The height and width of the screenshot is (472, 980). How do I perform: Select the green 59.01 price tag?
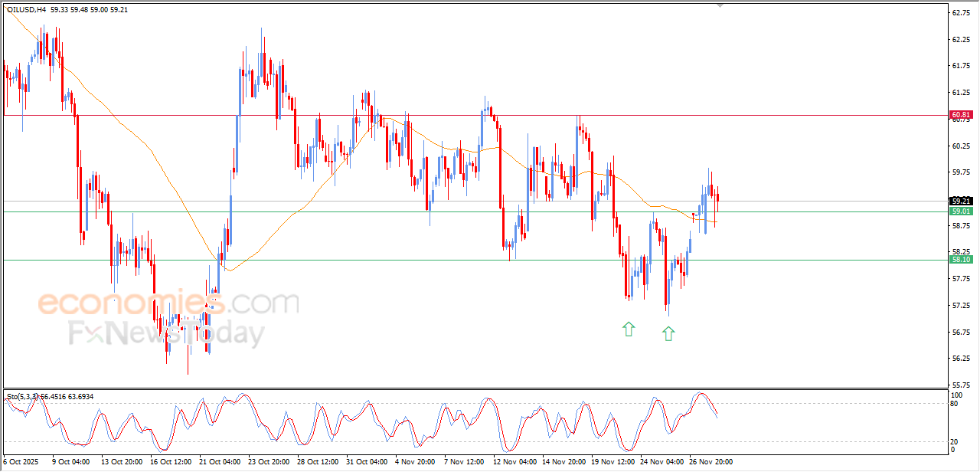961,211
